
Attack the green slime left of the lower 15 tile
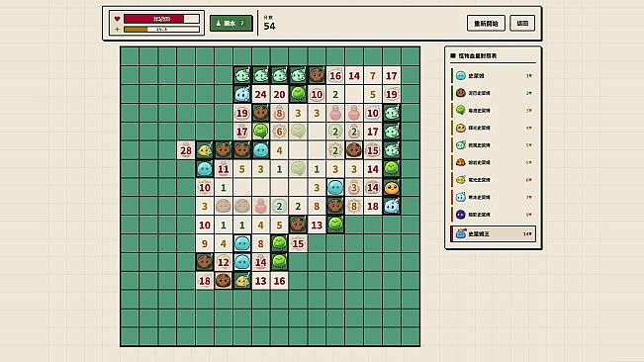pyautogui.click(x=279, y=243)
